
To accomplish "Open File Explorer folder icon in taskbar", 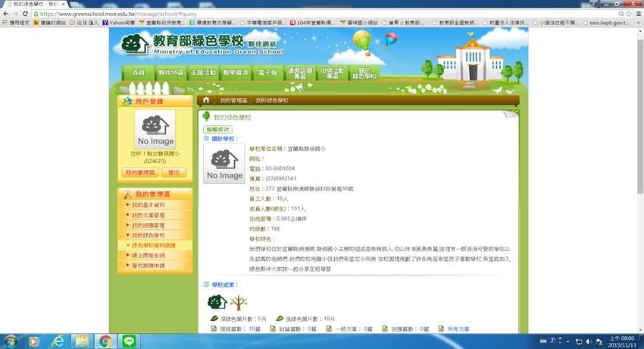I will point(81,341).
